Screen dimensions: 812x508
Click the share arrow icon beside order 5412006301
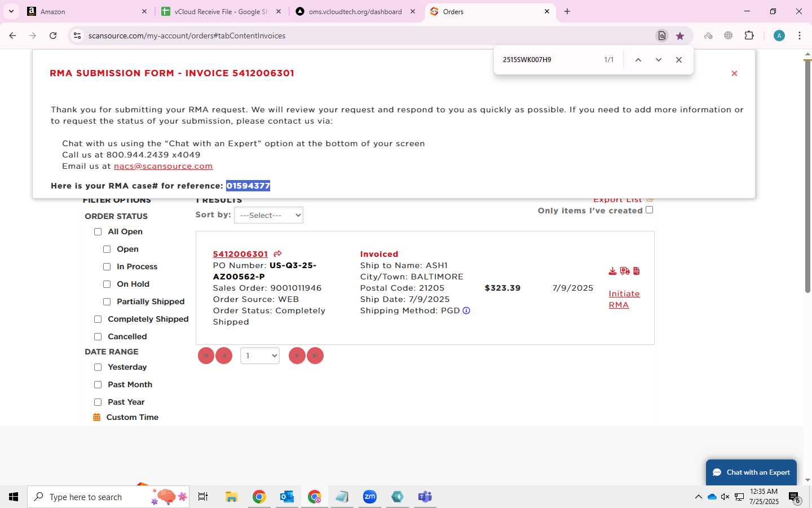(x=277, y=254)
